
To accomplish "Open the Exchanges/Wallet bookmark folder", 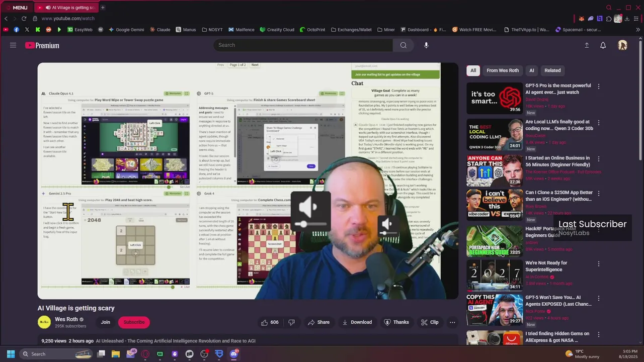I will tap(351, 30).
